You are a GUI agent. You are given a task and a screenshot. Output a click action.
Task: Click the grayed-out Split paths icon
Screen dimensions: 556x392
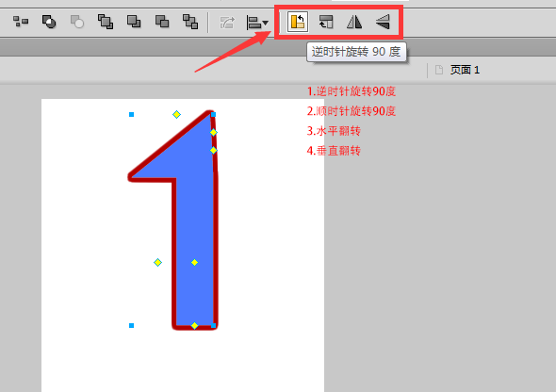tap(77, 22)
